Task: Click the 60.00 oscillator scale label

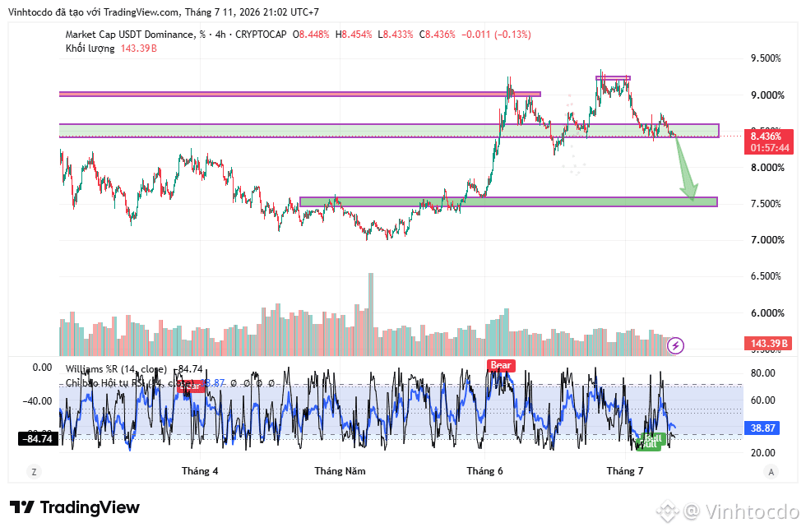Action: pos(763,400)
